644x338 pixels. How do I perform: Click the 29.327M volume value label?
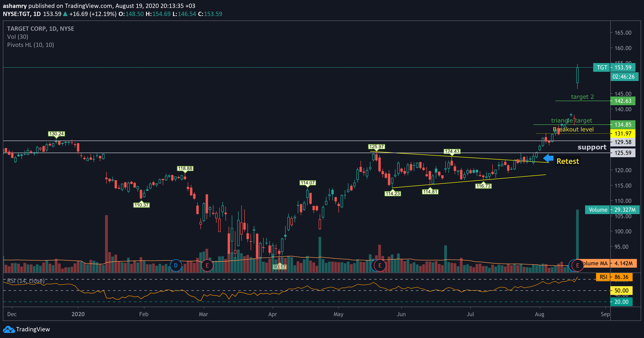point(625,210)
